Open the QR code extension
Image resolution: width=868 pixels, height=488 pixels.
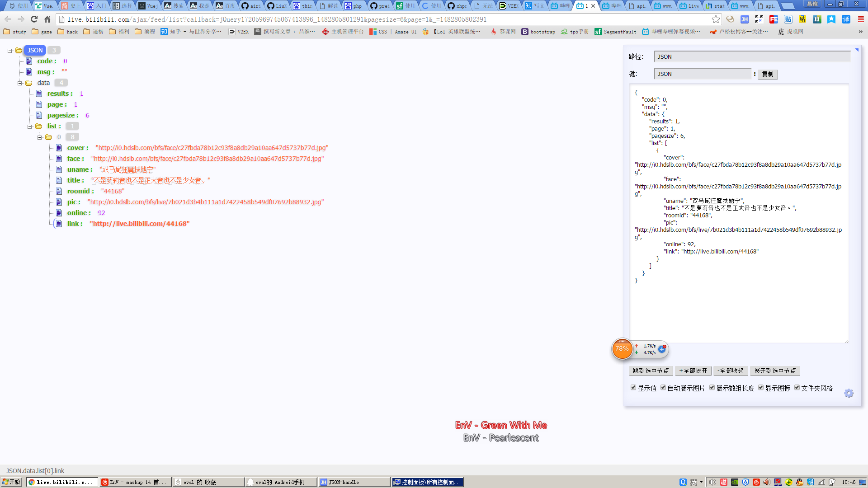pyautogui.click(x=759, y=19)
